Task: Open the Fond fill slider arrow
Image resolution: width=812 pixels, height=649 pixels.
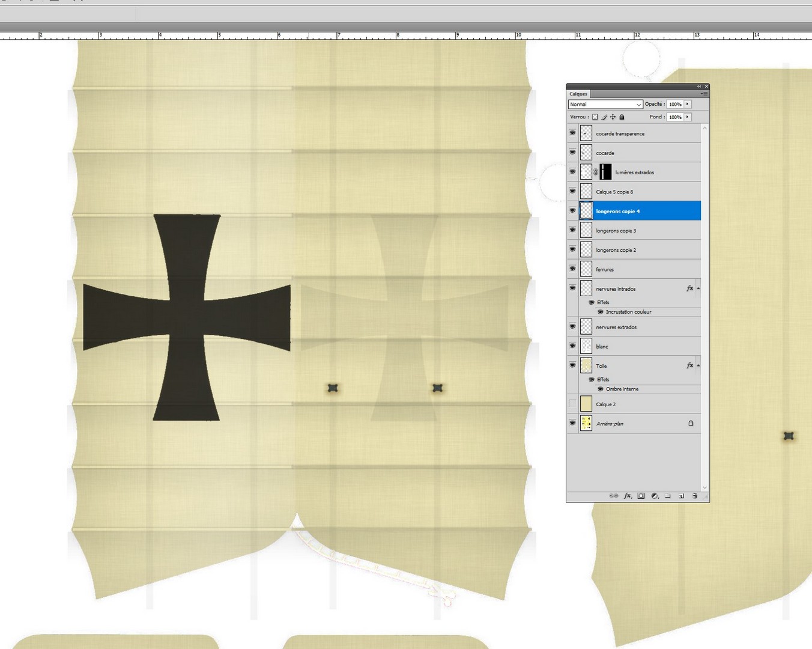Action: (688, 117)
